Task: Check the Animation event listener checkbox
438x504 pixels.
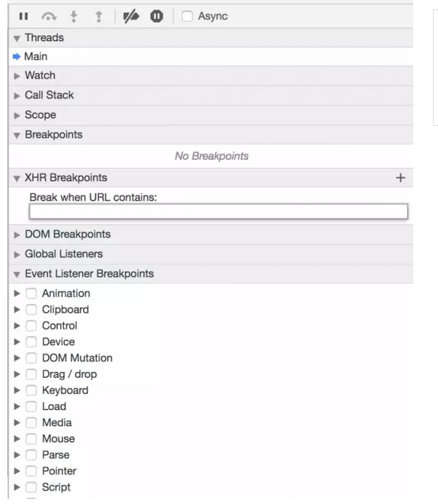Action: (31, 293)
